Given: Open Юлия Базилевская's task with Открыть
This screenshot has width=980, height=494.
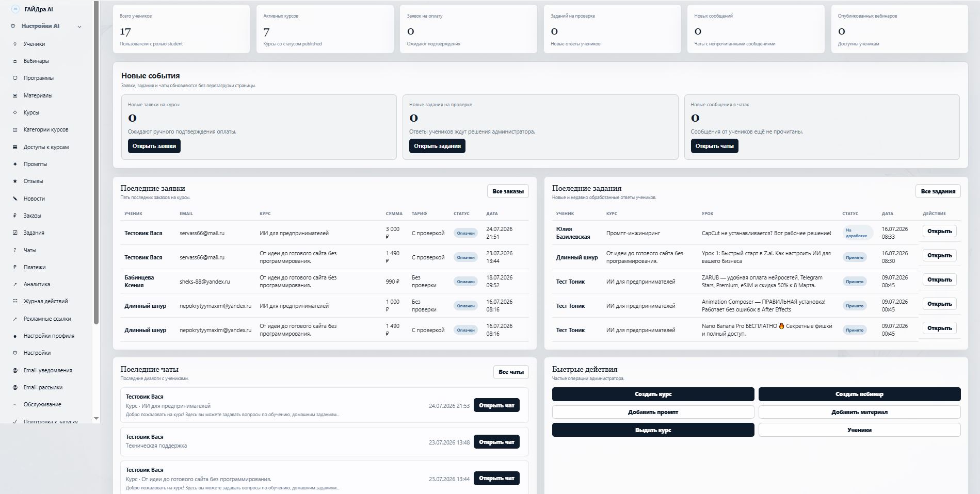Looking at the screenshot, I should [939, 231].
